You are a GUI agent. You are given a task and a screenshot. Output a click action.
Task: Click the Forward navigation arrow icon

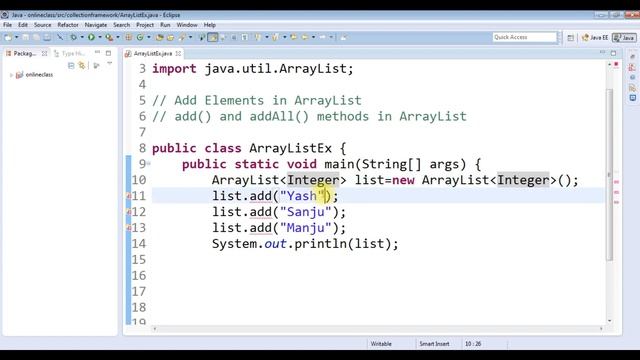(322, 37)
